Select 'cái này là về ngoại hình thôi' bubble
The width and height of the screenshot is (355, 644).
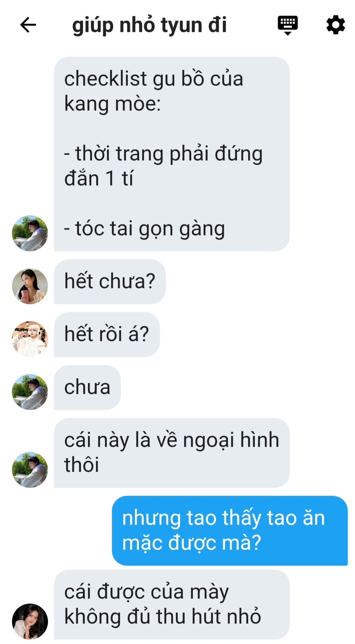coord(172,453)
